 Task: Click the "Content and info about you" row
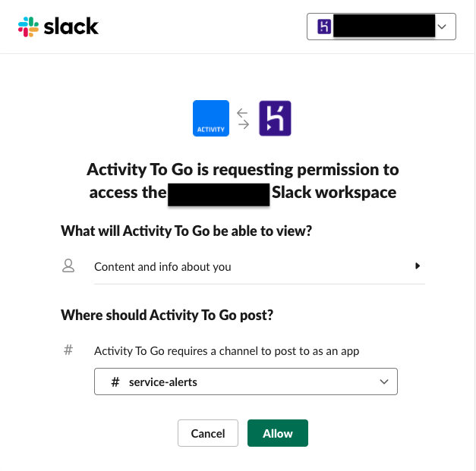click(x=162, y=266)
